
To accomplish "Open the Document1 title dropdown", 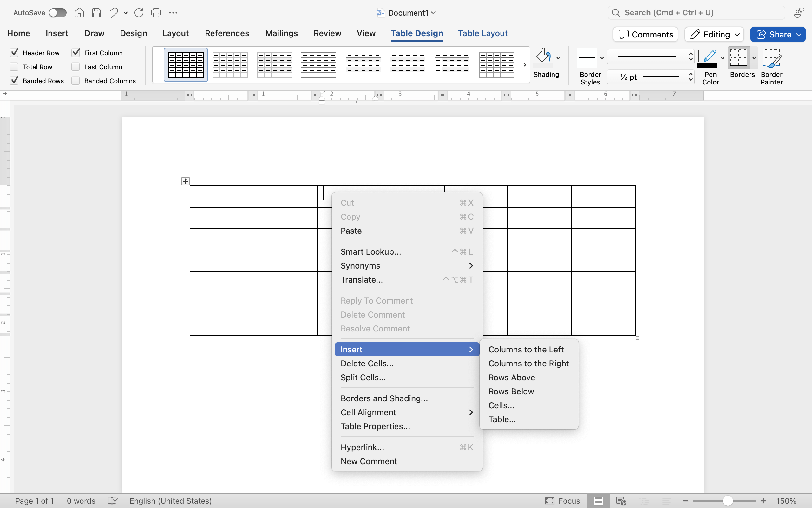I will (x=433, y=13).
